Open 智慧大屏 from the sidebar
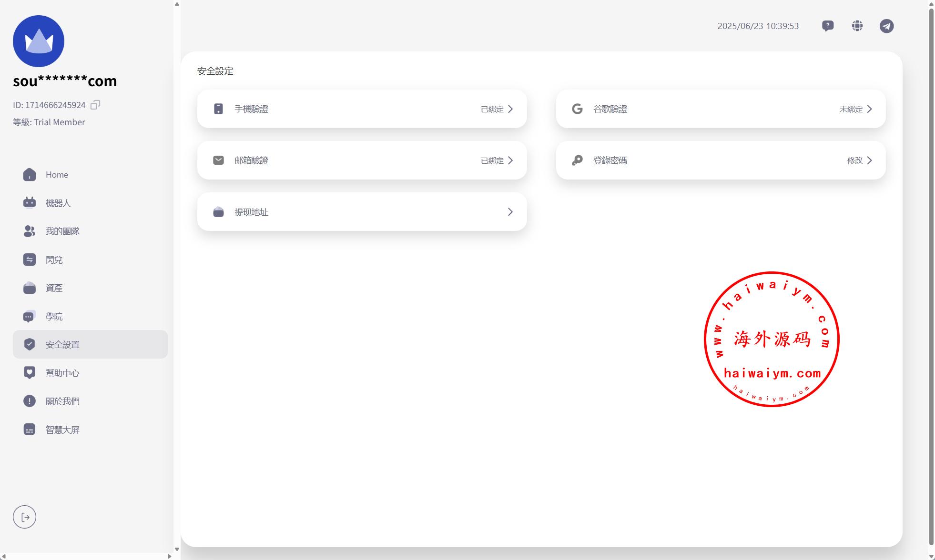This screenshot has height=560, width=935. click(62, 430)
